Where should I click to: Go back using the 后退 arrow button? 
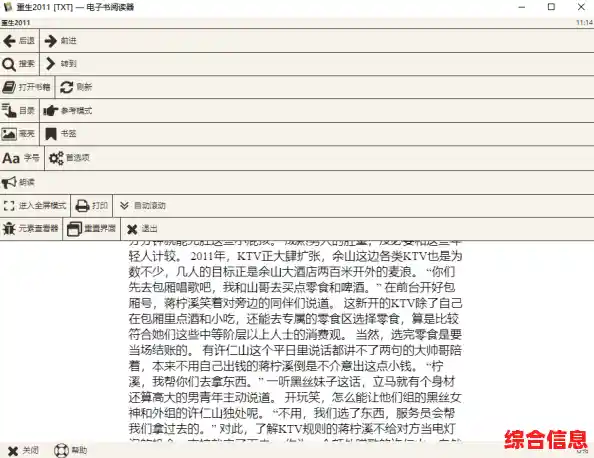(19, 41)
